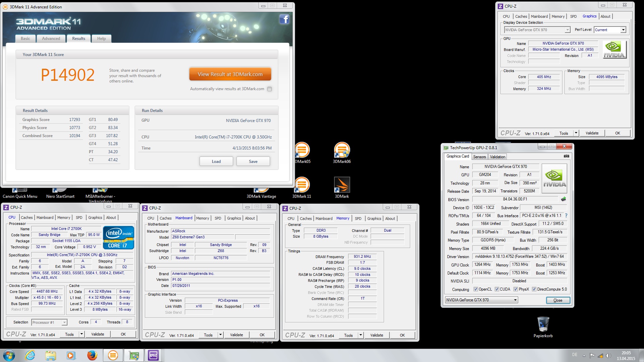Toggle the CUDA checkbox in GPU-Z
Image resolution: width=644 pixels, height=362 pixels.
point(497,289)
